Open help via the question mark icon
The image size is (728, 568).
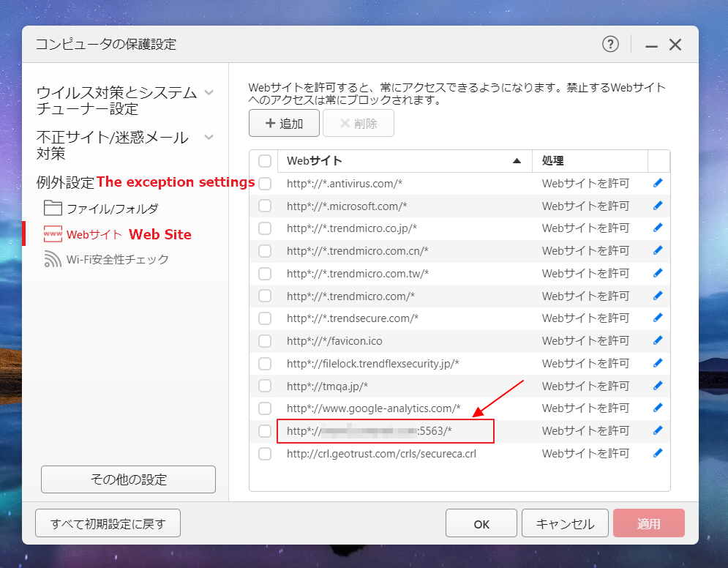[x=609, y=44]
